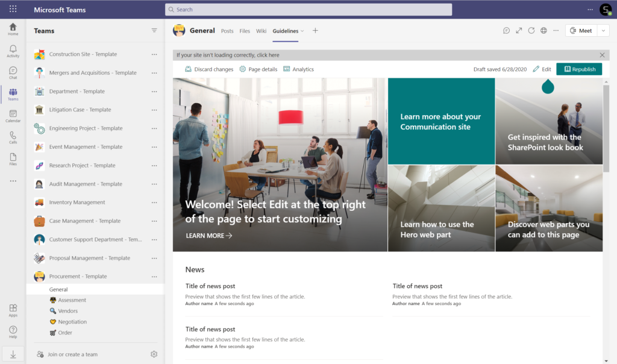617x364 pixels.
Task: Open more options for Construction Site team
Action: coord(154,54)
